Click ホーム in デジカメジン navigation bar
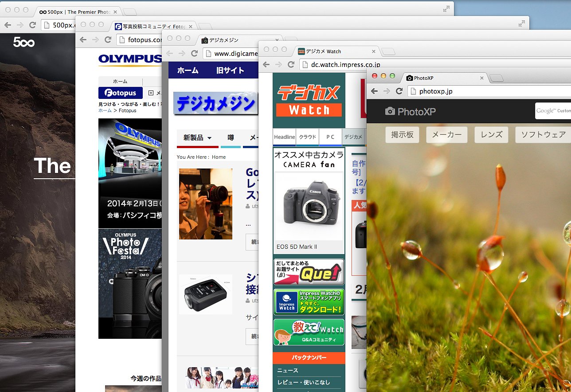 point(188,71)
